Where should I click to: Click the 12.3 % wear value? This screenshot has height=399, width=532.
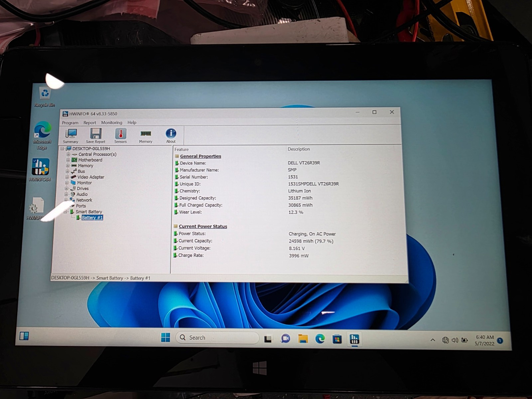[296, 212]
